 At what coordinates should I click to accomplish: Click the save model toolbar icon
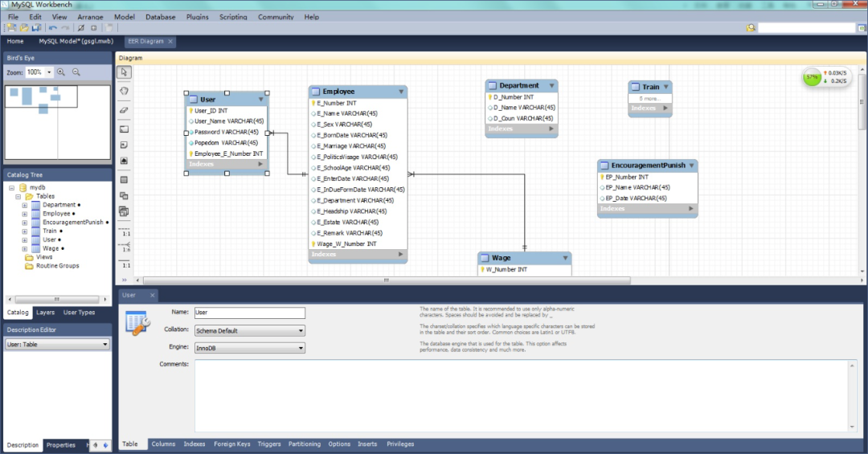(36, 27)
